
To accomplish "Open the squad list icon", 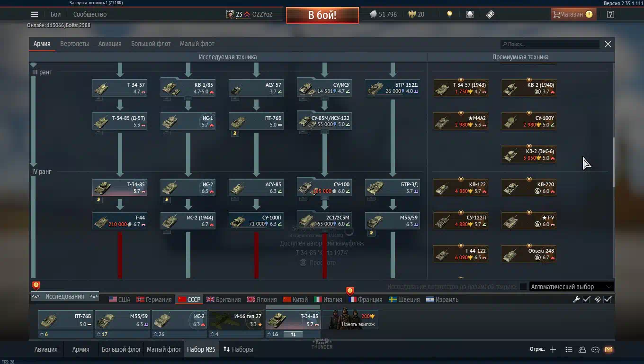I will click(569, 349).
